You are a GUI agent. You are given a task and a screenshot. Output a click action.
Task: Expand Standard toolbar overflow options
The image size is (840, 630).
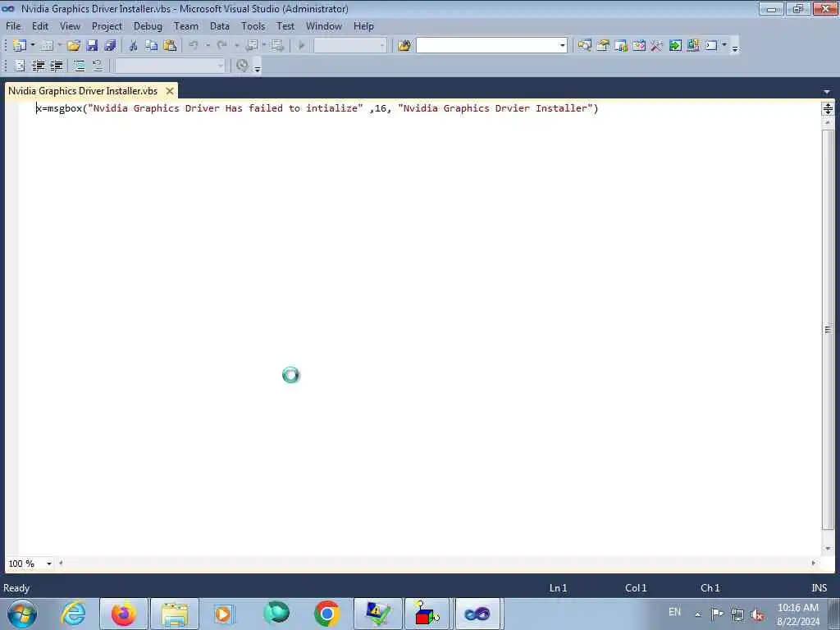[735, 48]
